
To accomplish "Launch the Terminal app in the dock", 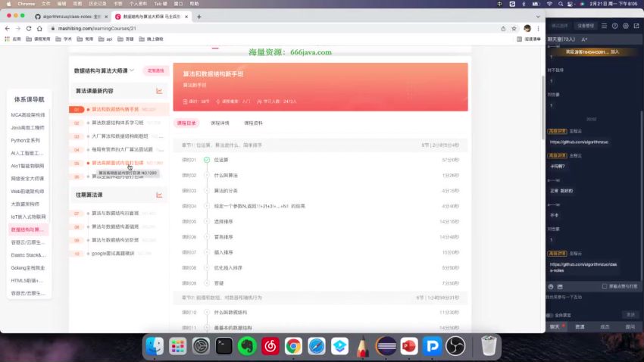I will pyautogui.click(x=224, y=346).
